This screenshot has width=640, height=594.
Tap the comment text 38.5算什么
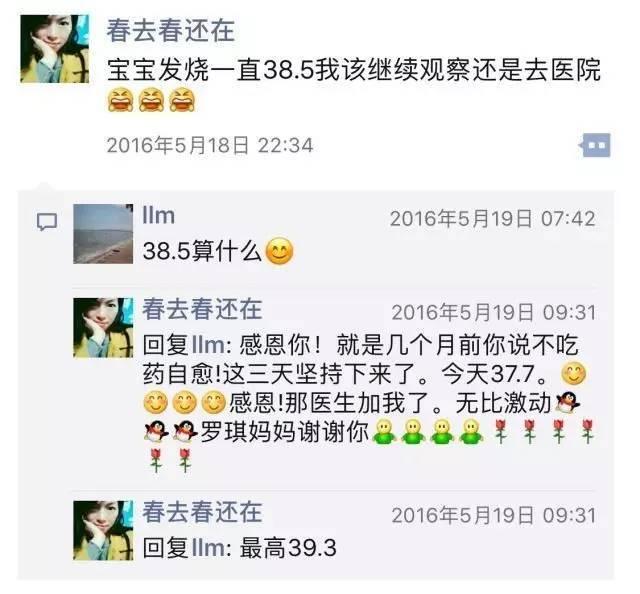202,251
